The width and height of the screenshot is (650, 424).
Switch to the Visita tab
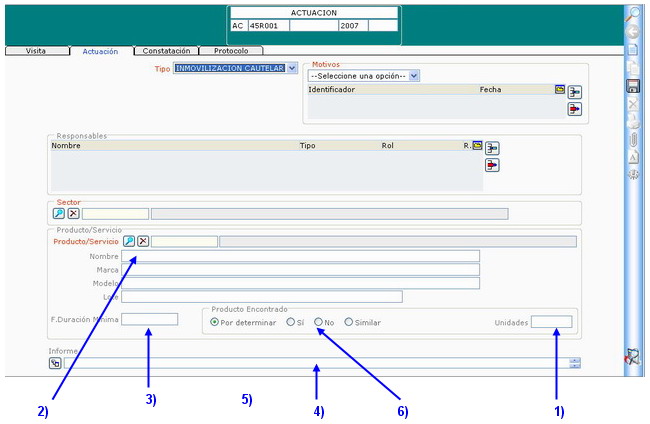pos(35,50)
